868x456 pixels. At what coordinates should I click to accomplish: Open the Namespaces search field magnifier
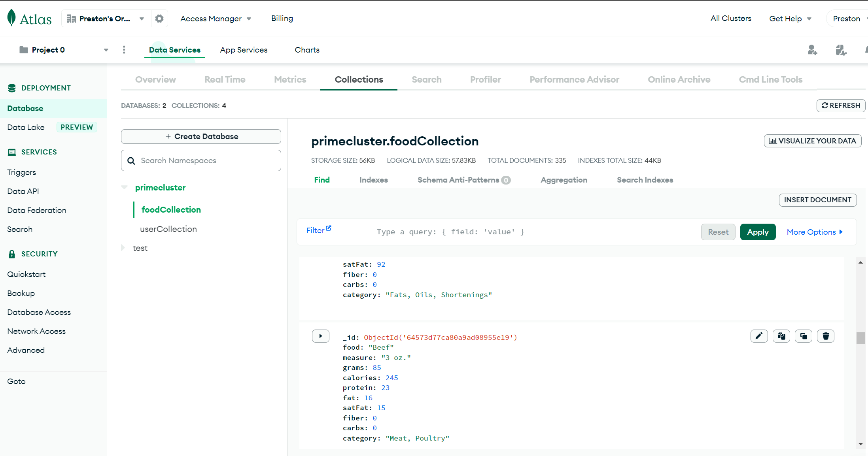click(x=131, y=160)
